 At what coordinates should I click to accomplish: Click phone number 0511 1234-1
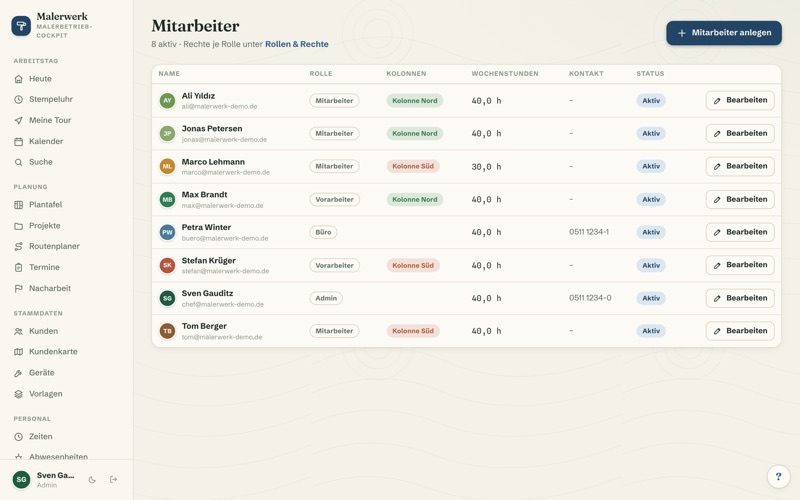(x=589, y=232)
